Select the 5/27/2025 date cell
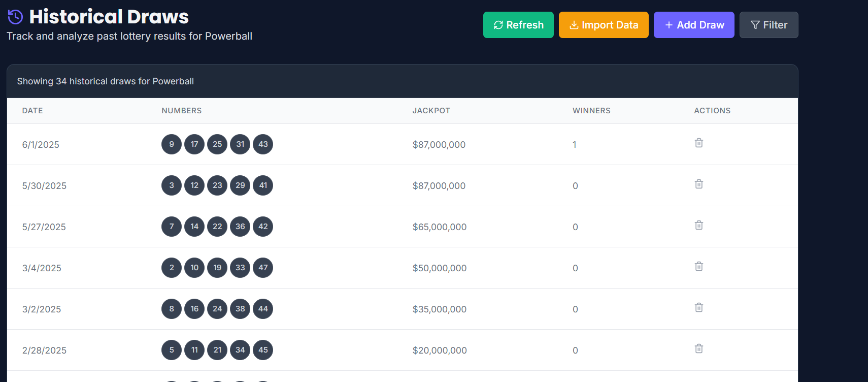 coord(44,227)
